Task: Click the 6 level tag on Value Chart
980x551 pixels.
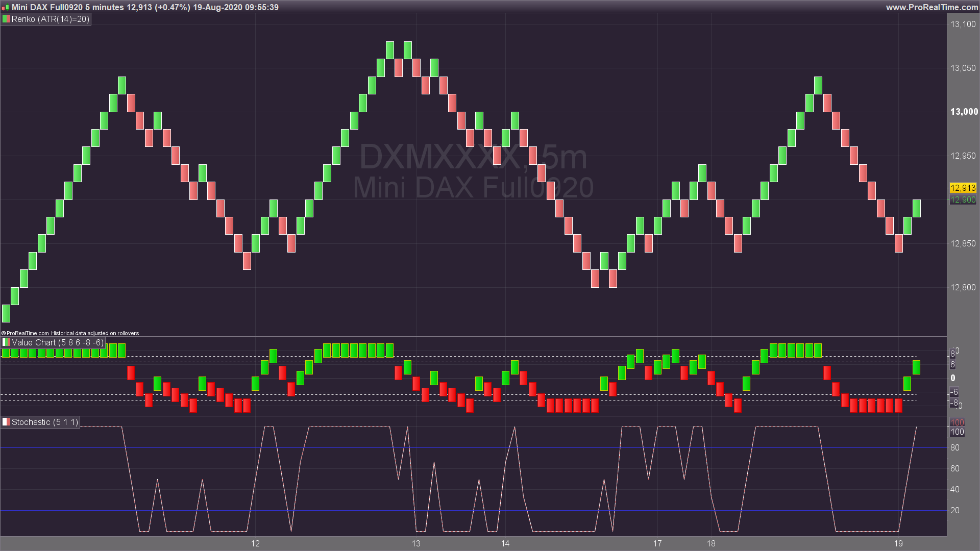Action: (x=952, y=365)
